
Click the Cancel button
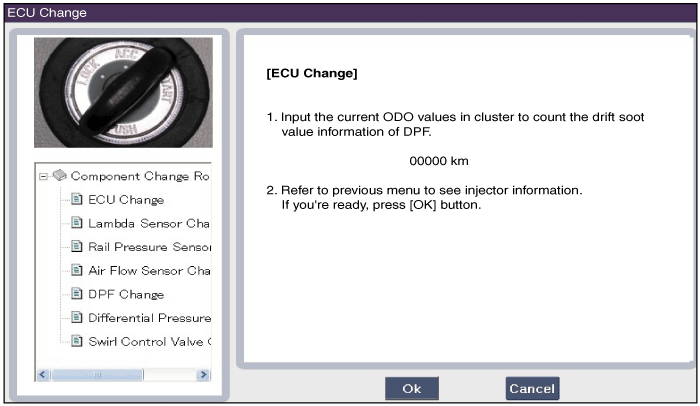[532, 389]
